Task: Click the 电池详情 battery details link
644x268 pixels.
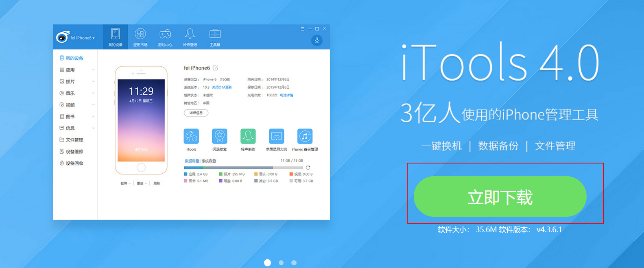Action: coord(286,95)
